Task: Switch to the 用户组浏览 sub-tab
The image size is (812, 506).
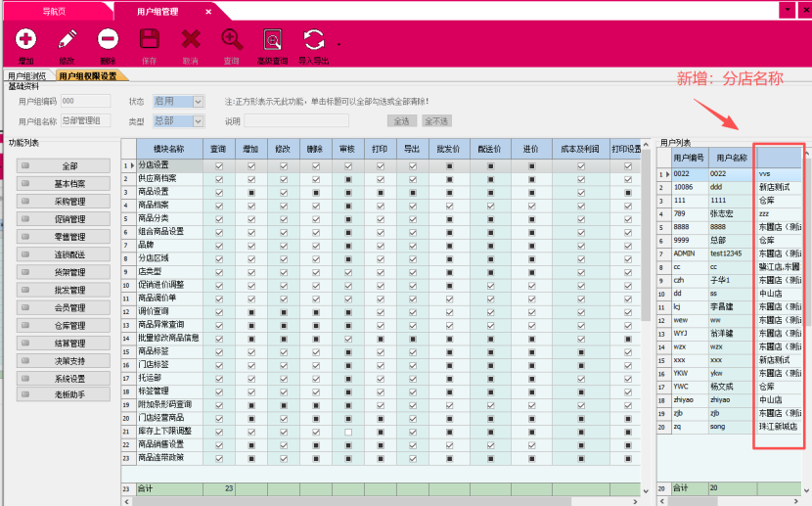Action: coord(27,75)
